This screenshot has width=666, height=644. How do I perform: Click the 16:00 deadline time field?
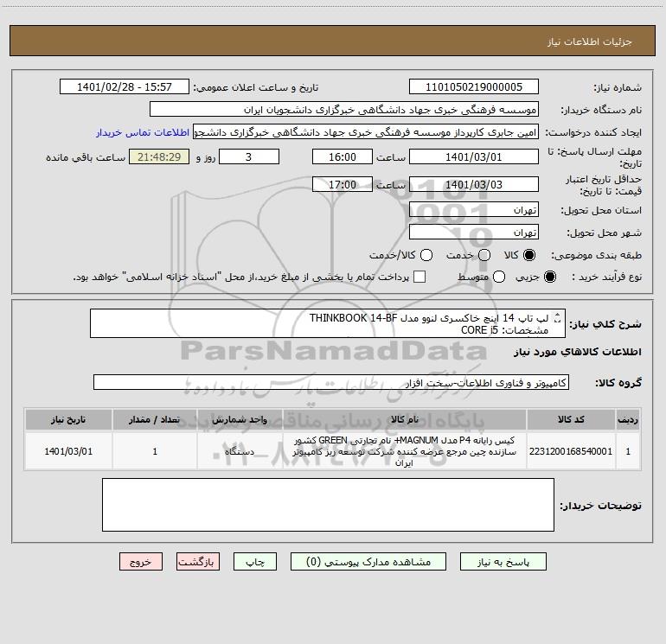[343, 156]
